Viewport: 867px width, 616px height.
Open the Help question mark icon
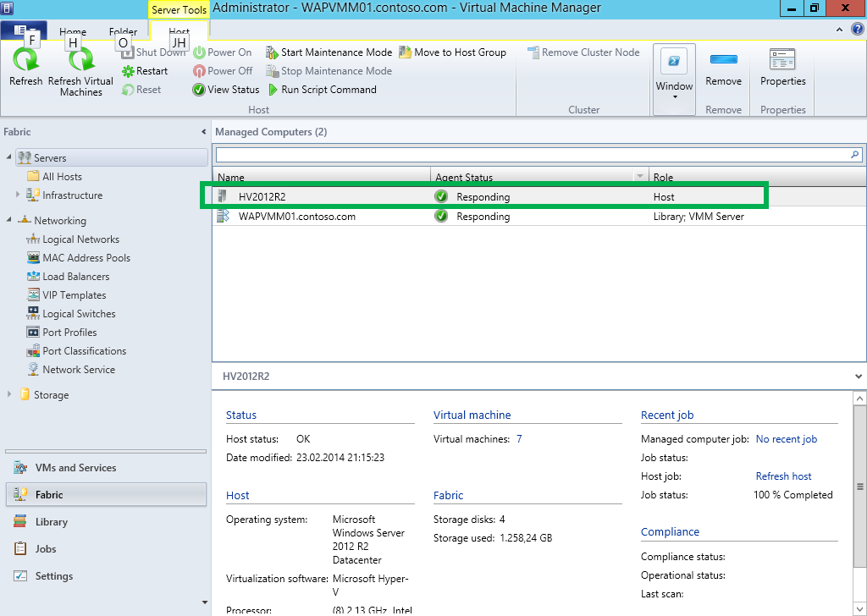[858, 30]
